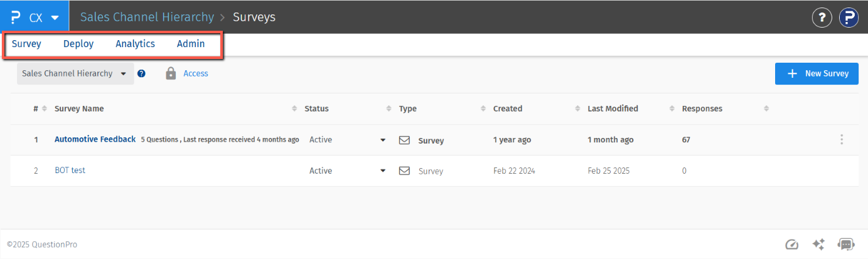Open the chat bot icon in footer
Screen dimensions: 868x259
pos(846,245)
